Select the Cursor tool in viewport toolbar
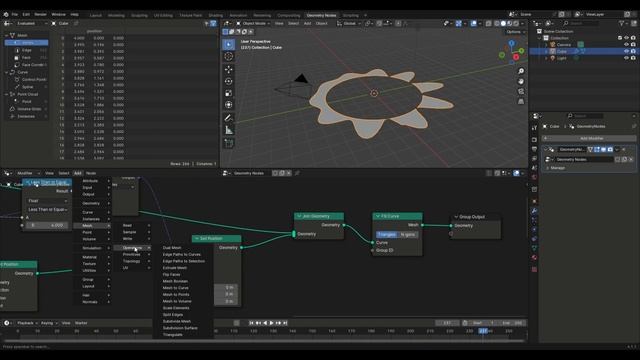This screenshot has width=640, height=360. pos(229,57)
